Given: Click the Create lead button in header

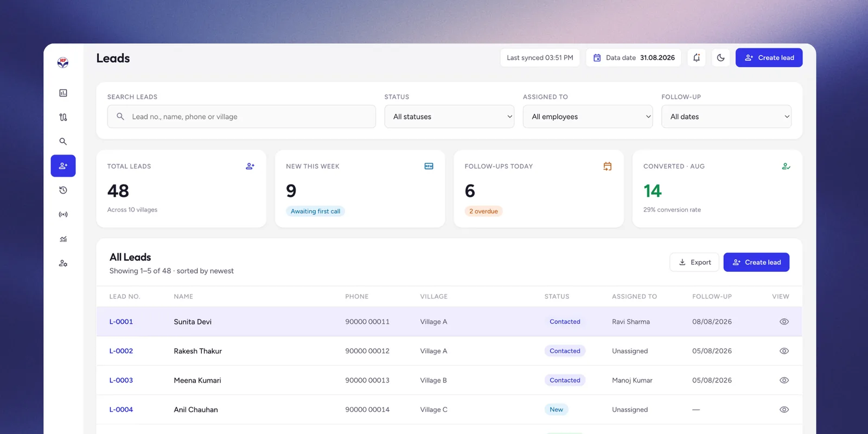Looking at the screenshot, I should point(769,58).
